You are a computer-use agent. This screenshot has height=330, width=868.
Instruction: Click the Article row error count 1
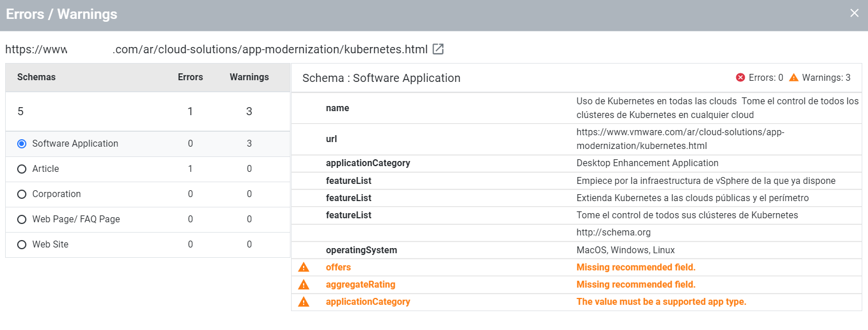(190, 169)
